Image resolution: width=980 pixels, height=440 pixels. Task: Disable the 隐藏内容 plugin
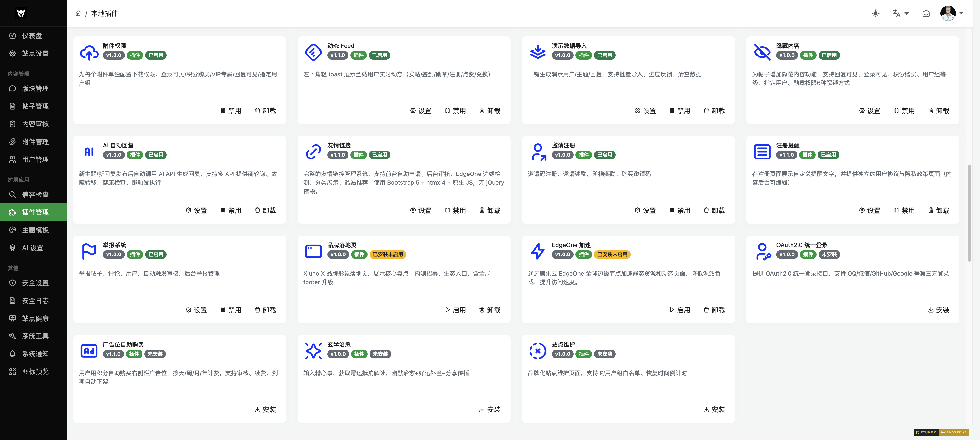click(x=904, y=111)
